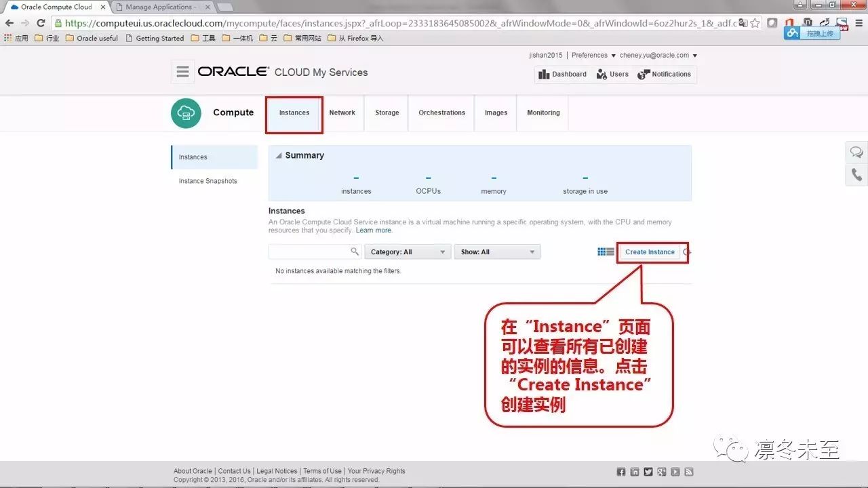This screenshot has height=488, width=868.
Task: Switch to the Monitoring tab
Action: 543,113
